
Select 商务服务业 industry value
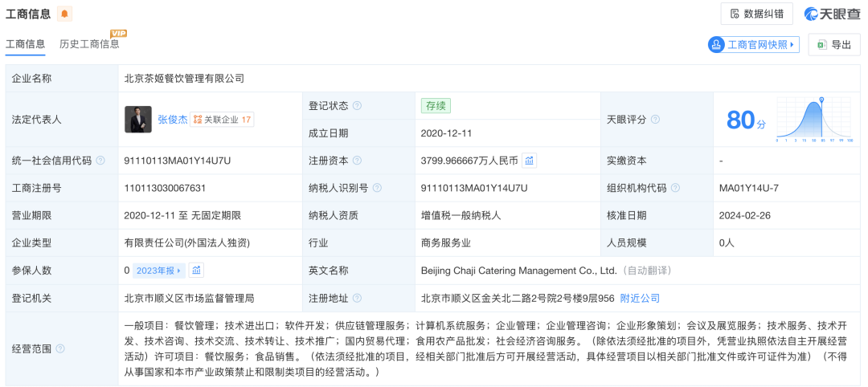[x=445, y=242]
